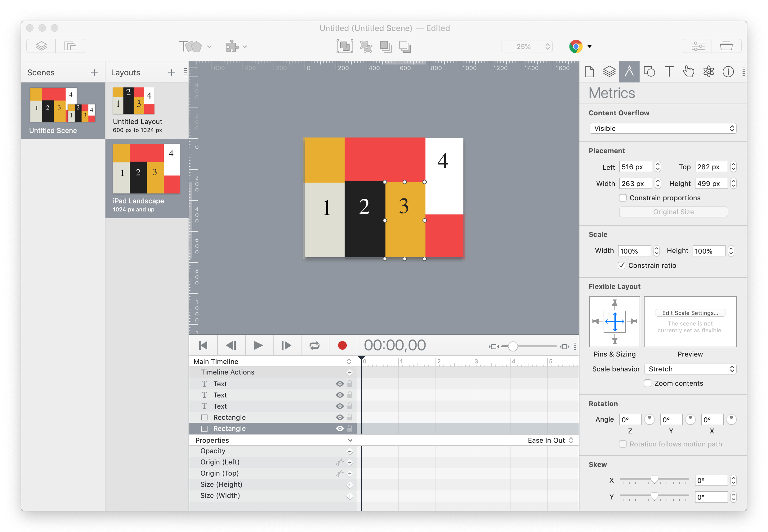Select iPad Landscape layout thumbnail
The image size is (768, 532).
tap(146, 169)
